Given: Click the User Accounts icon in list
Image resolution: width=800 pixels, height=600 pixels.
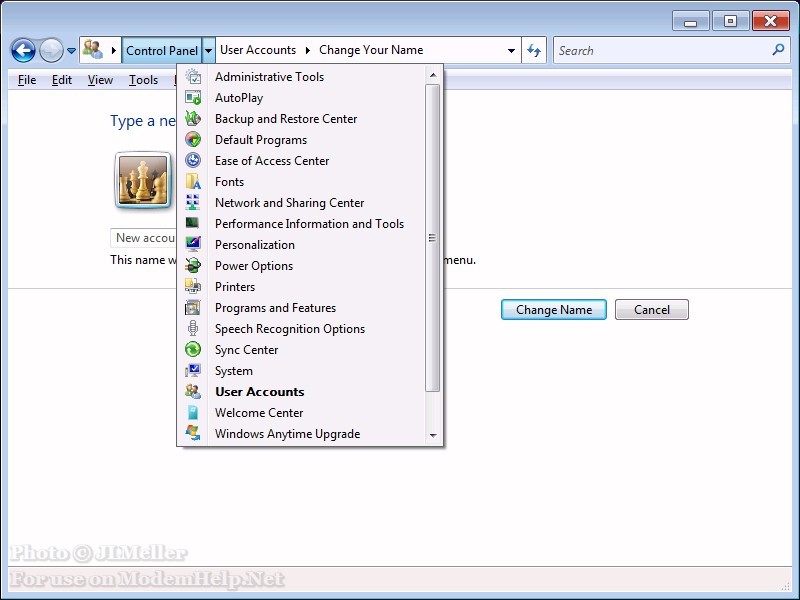Looking at the screenshot, I should pos(193,391).
